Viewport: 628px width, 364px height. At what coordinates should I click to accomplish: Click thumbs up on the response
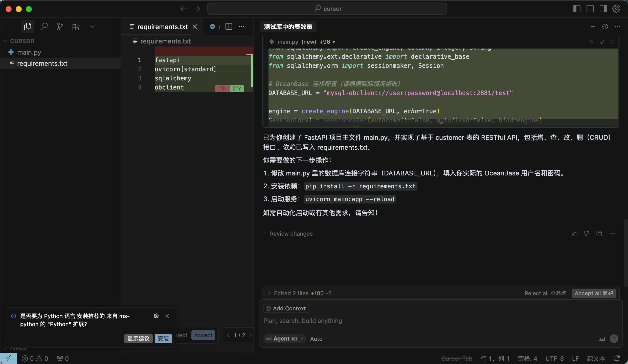click(575, 234)
